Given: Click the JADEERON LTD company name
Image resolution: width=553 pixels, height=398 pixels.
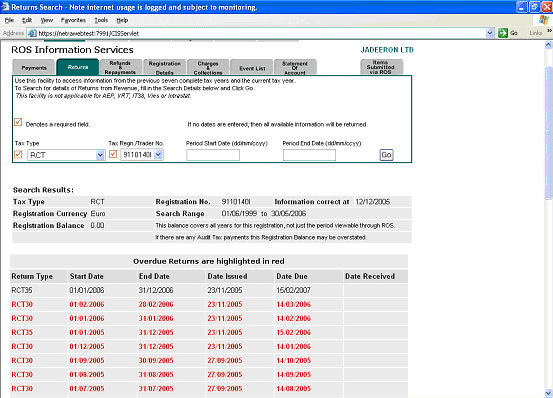Looking at the screenshot, I should 387,50.
